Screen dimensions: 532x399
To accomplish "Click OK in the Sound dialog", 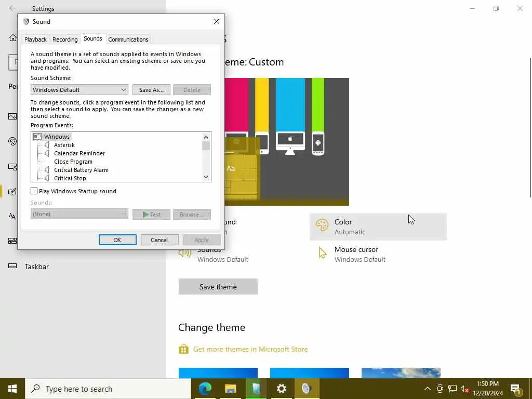I will (x=117, y=240).
